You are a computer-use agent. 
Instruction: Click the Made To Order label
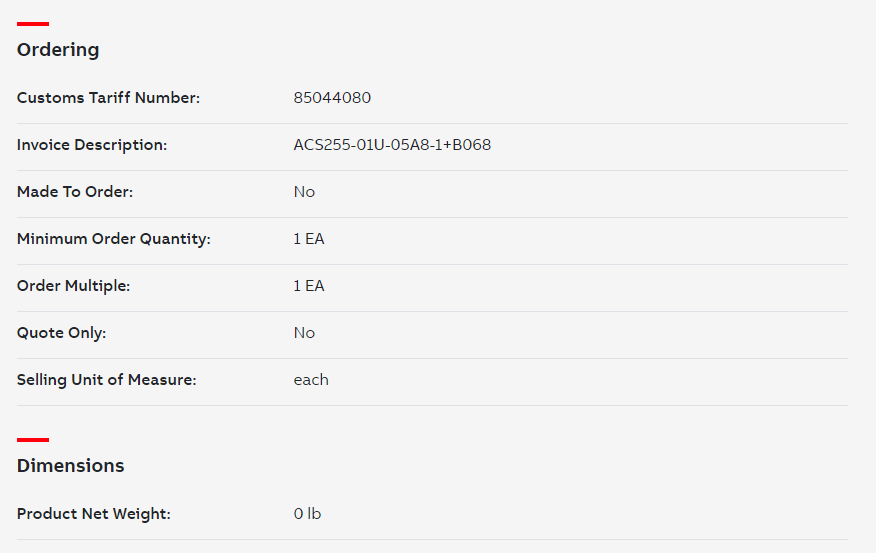pyautogui.click(x=75, y=192)
